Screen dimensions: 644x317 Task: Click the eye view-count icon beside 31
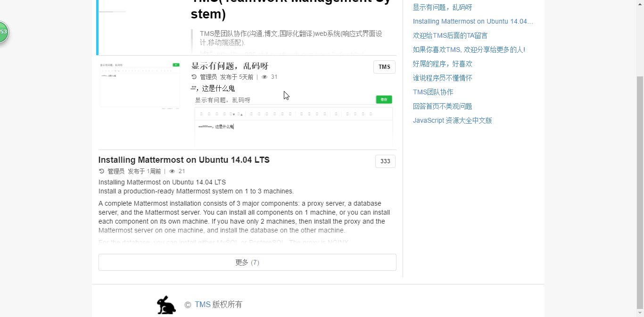click(x=265, y=76)
